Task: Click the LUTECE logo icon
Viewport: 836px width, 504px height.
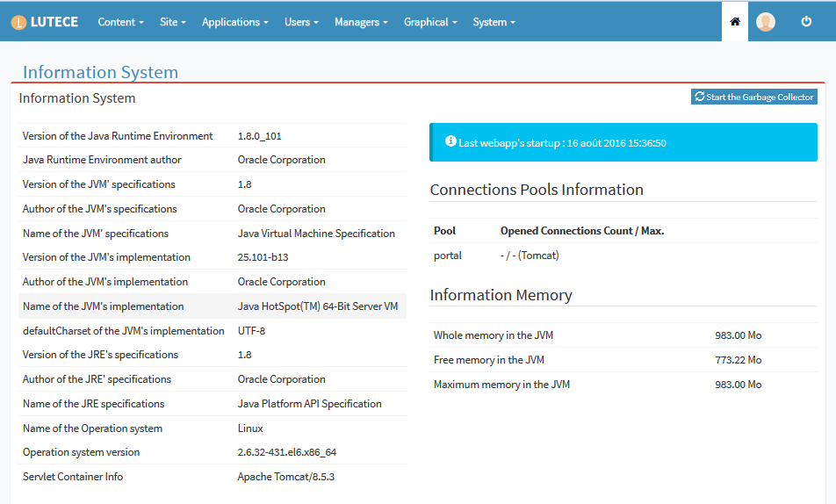Action: 18,22
